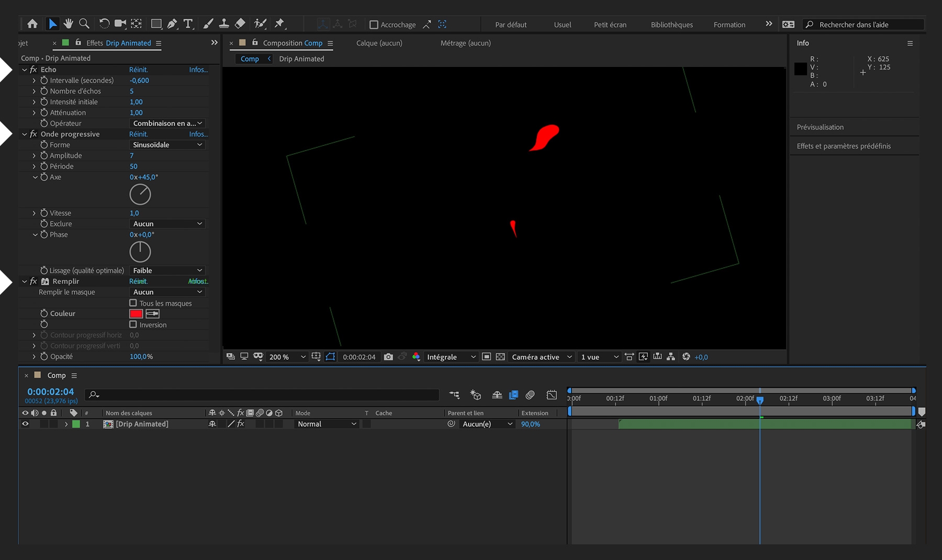Enable the Accrochage snapping checkbox

click(x=374, y=24)
